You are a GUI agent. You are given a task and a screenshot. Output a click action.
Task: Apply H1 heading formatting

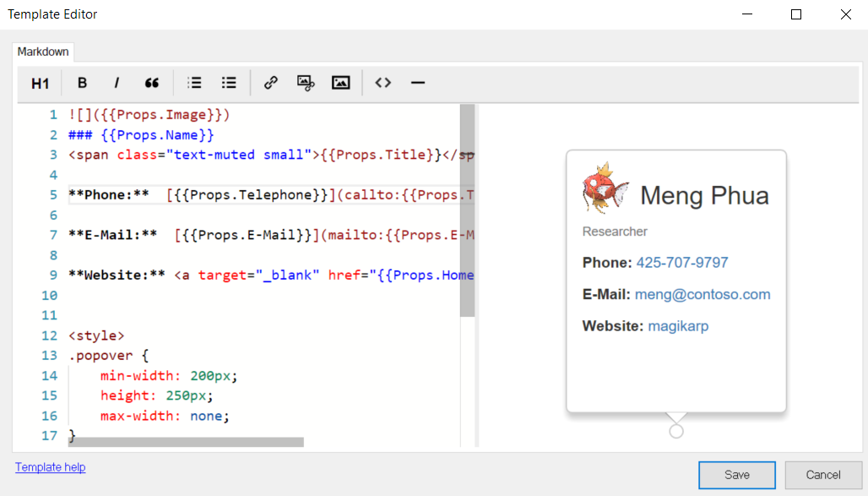click(40, 83)
